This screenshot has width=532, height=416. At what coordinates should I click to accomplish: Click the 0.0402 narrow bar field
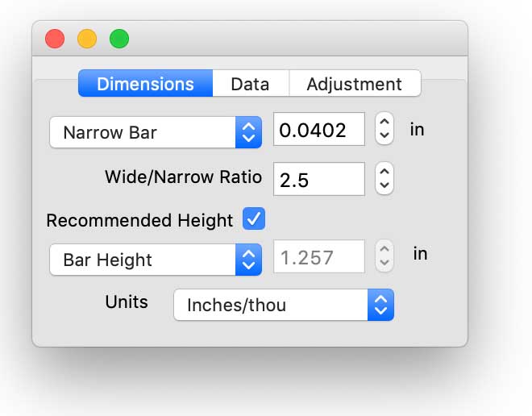(x=319, y=129)
